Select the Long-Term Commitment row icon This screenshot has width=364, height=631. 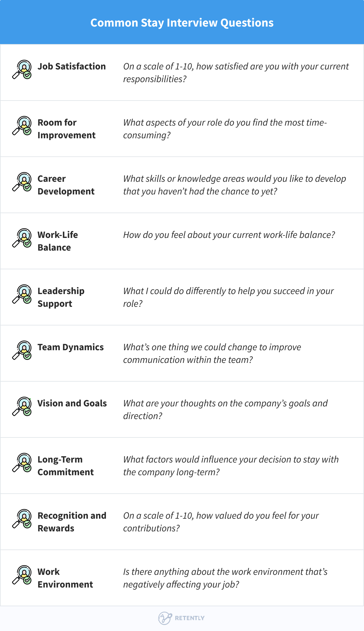pyautogui.click(x=22, y=463)
